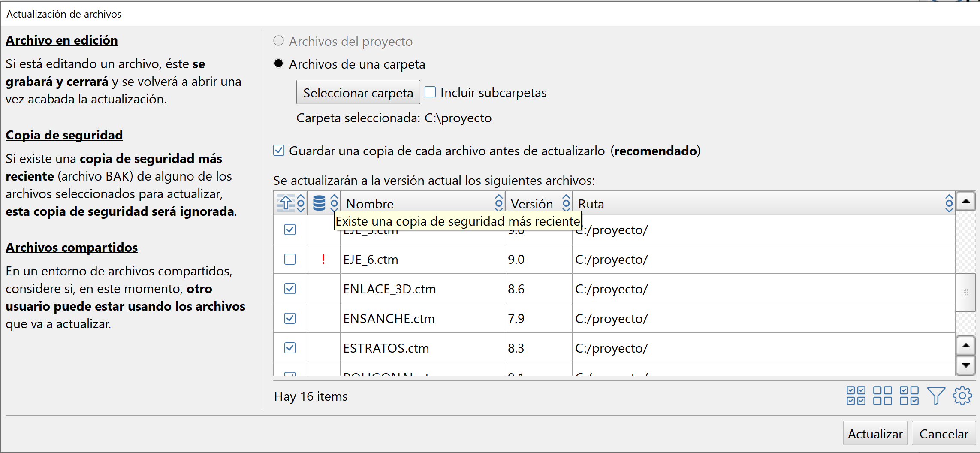The image size is (980, 453).
Task: Open the filter funnel icon
Action: coord(937,396)
